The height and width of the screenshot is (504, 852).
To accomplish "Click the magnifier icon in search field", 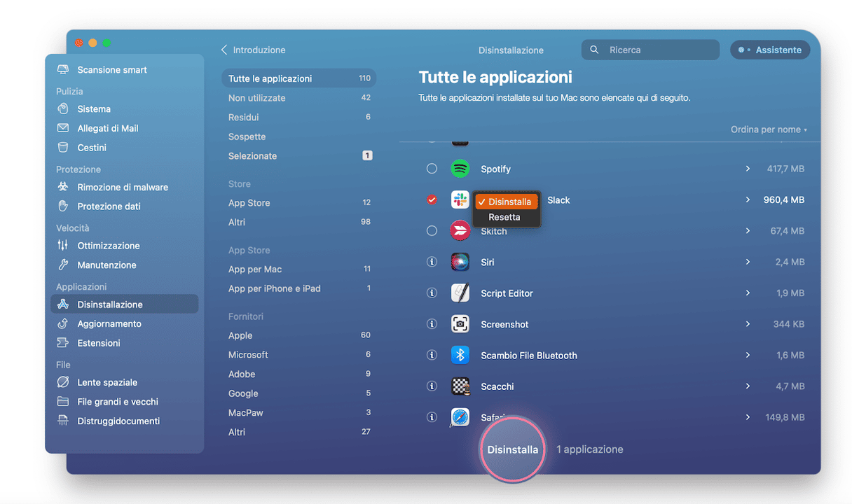I will (x=595, y=50).
